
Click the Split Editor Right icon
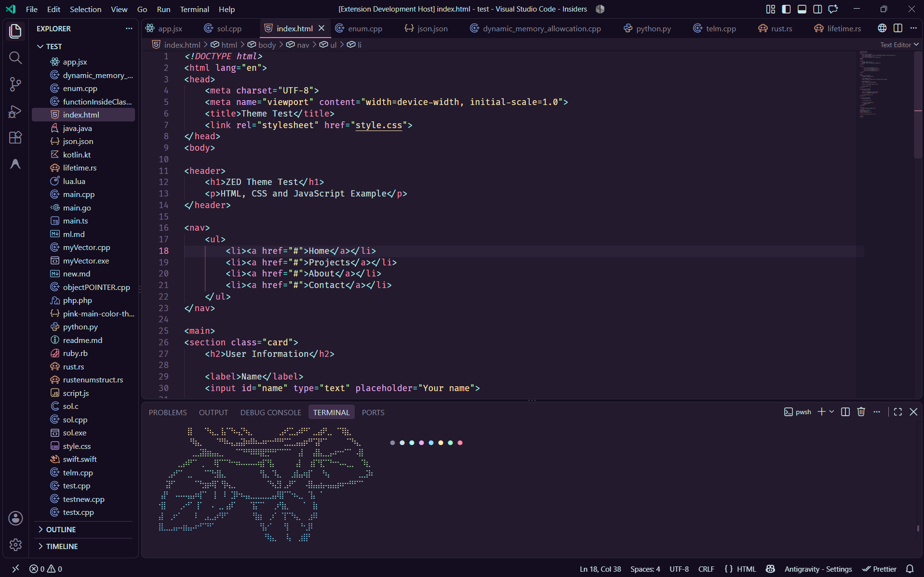tap(897, 28)
